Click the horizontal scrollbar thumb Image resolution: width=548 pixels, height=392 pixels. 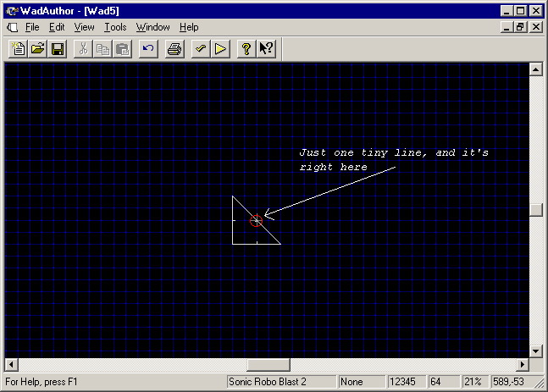(268, 365)
